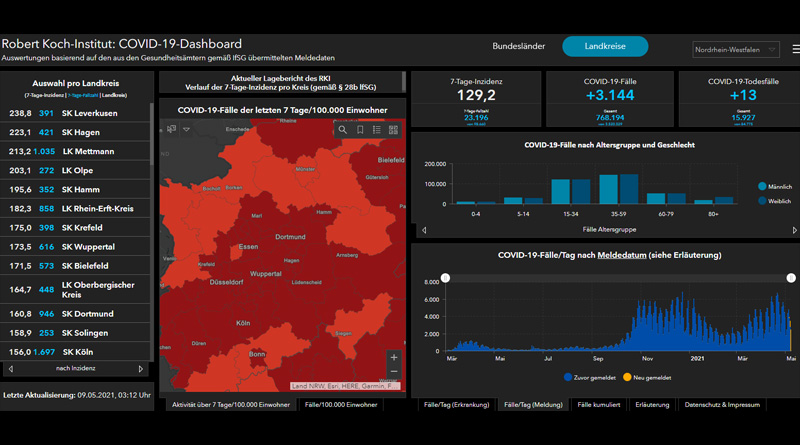Screen dimensions: 800x445
Task: Go to next list sorting with right arrow
Action: point(141,368)
